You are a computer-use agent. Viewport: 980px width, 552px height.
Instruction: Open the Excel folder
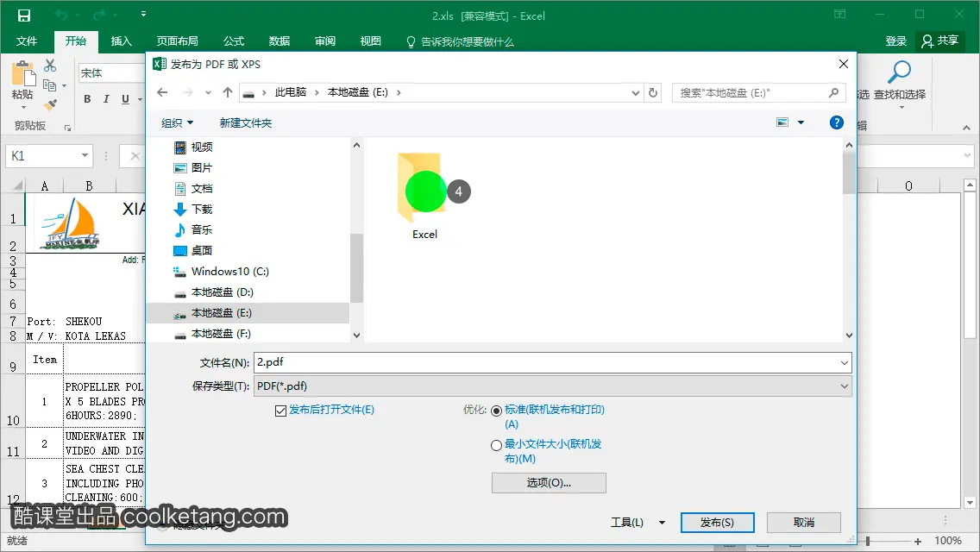click(x=424, y=197)
